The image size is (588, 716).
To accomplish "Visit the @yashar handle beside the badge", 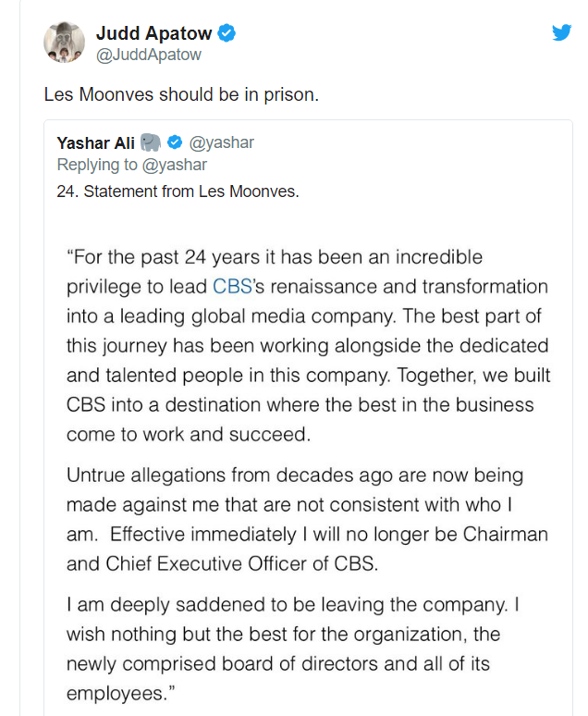I will [x=221, y=142].
